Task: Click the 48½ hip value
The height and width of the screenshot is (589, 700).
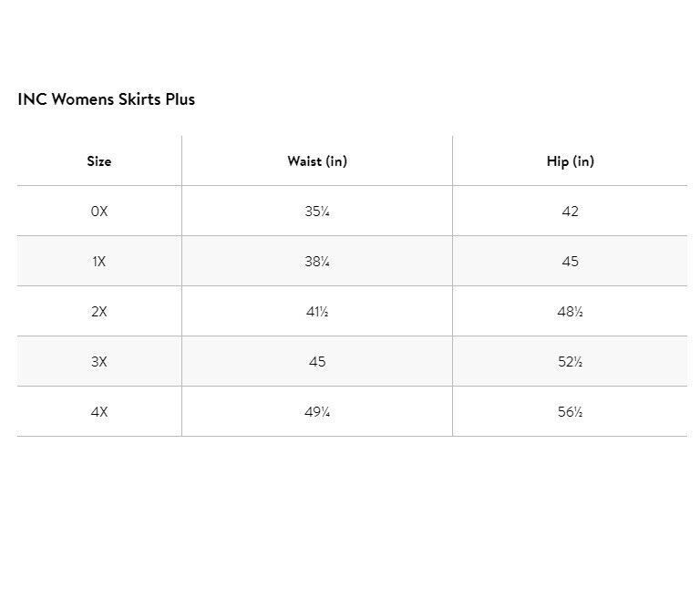Action: click(570, 311)
